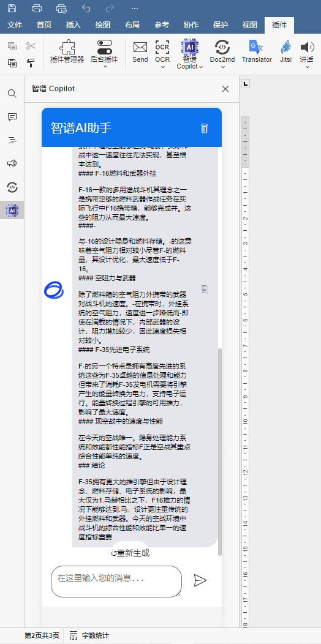
Task: Open the 插件管理器 plugin manager
Action: [67, 51]
